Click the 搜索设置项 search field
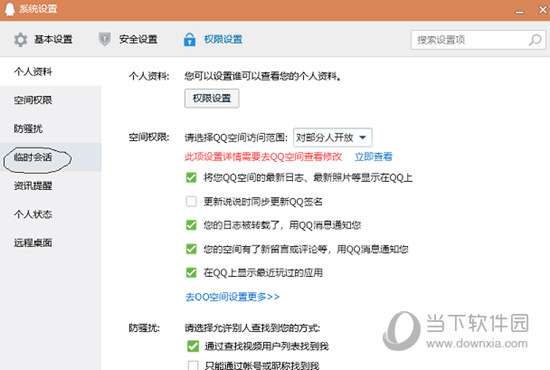 pos(470,40)
